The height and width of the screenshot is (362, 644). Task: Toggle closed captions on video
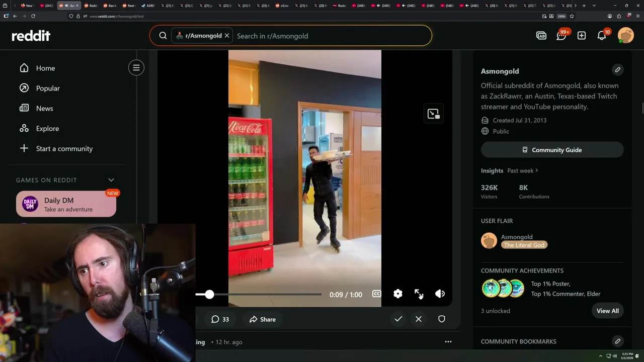click(x=376, y=294)
